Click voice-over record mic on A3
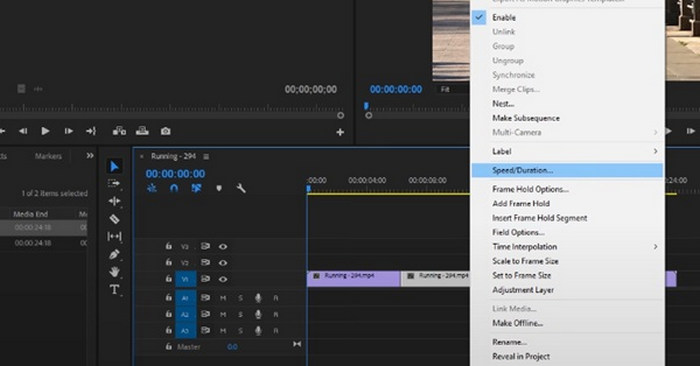Screen dimensions: 700x366 pyautogui.click(x=258, y=331)
